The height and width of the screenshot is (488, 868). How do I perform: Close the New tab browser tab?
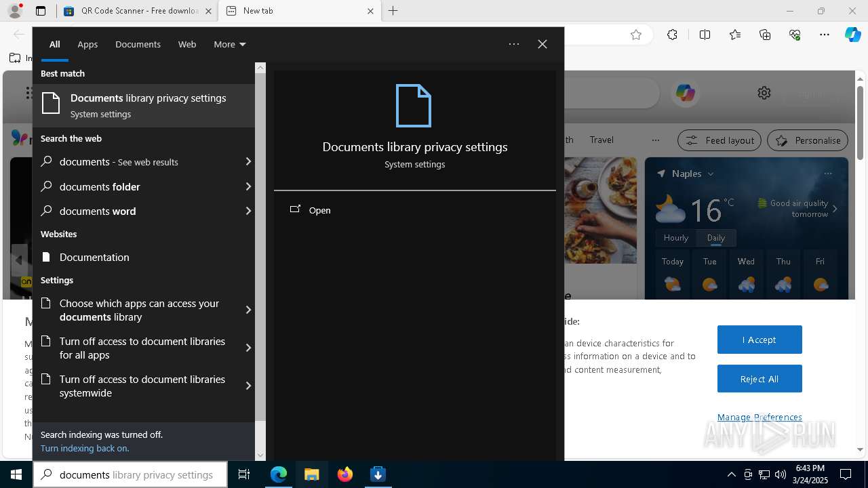(370, 11)
